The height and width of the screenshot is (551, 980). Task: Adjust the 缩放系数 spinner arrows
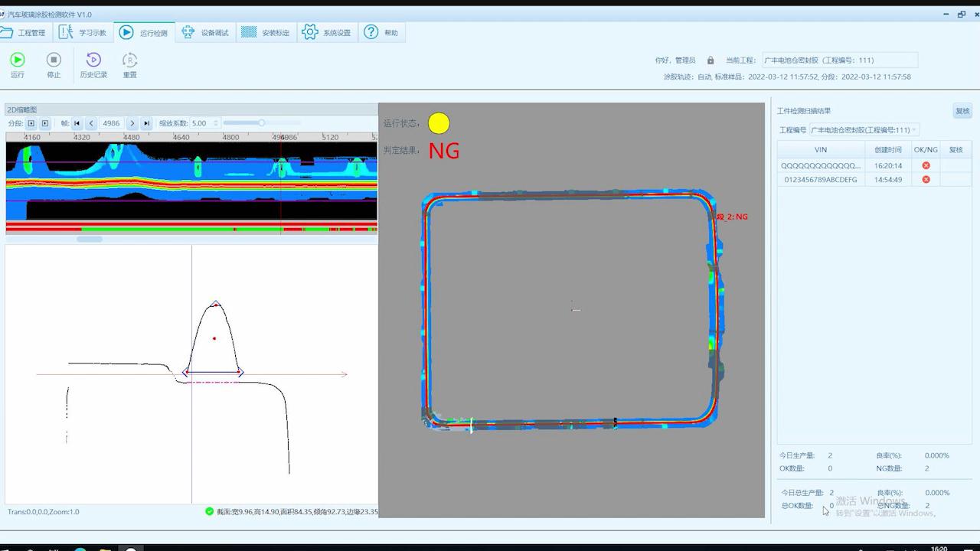click(216, 123)
